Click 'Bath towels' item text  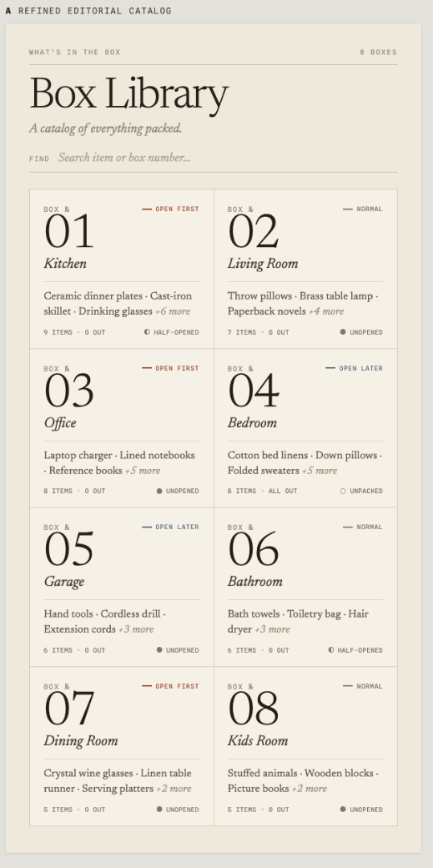click(x=254, y=614)
